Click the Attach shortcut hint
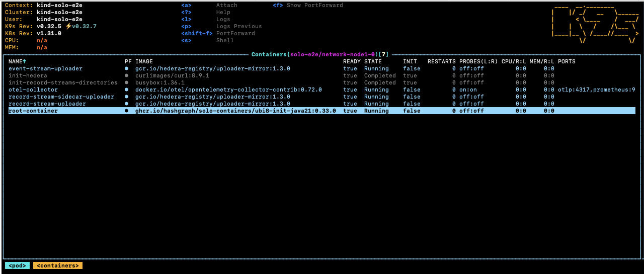Screen dimensions: 644x274 pos(226,5)
